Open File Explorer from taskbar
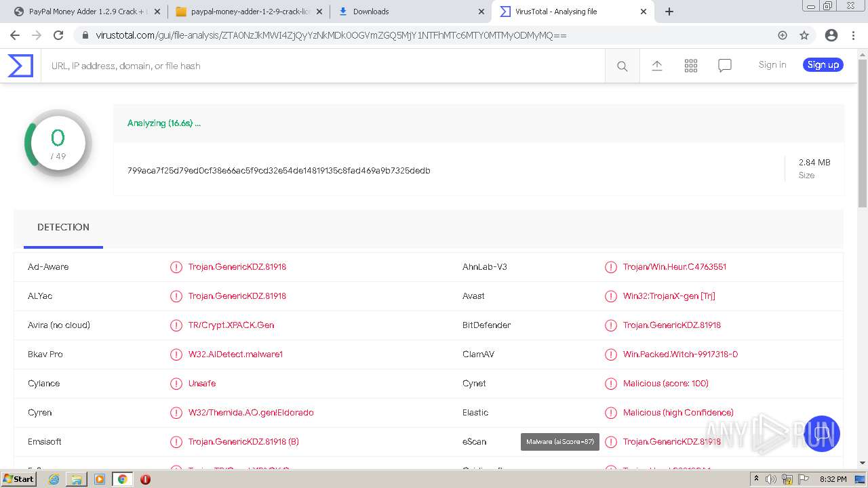868x488 pixels. click(77, 479)
